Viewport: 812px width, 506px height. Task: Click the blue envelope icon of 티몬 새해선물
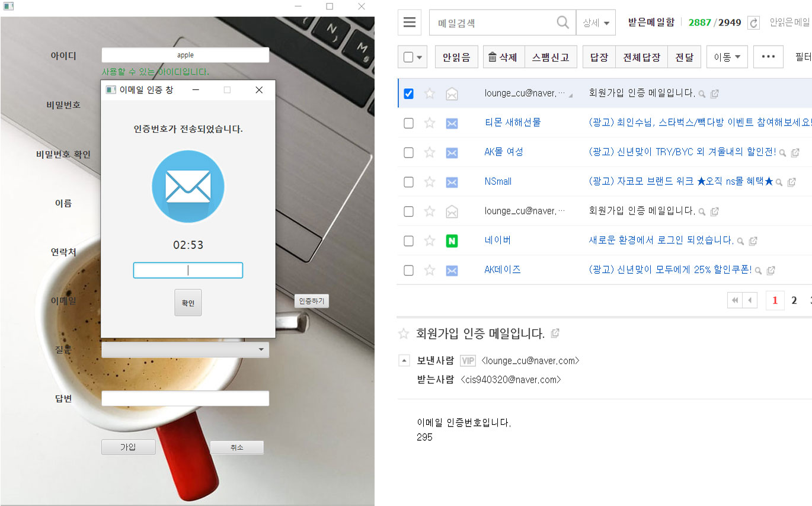[x=452, y=123]
